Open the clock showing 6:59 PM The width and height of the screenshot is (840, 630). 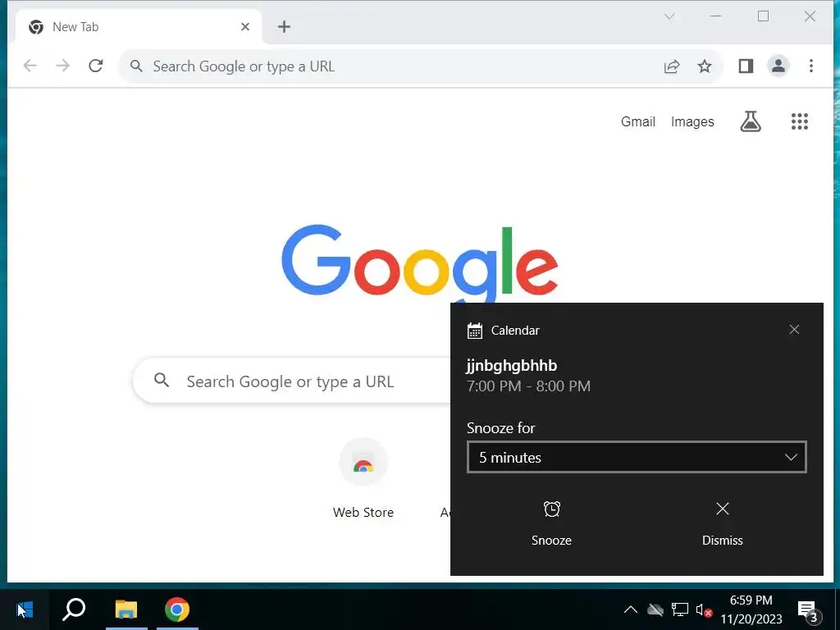[x=751, y=609]
